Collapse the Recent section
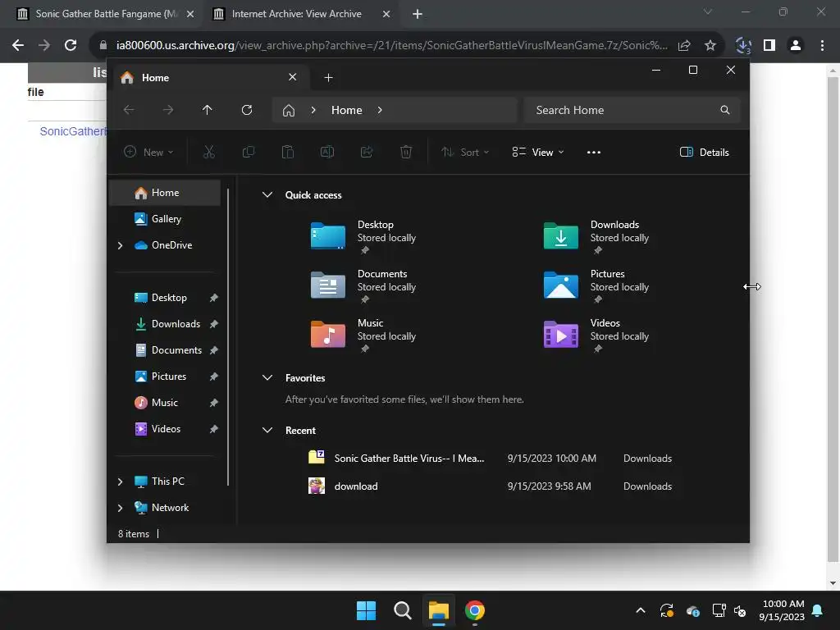 click(267, 430)
